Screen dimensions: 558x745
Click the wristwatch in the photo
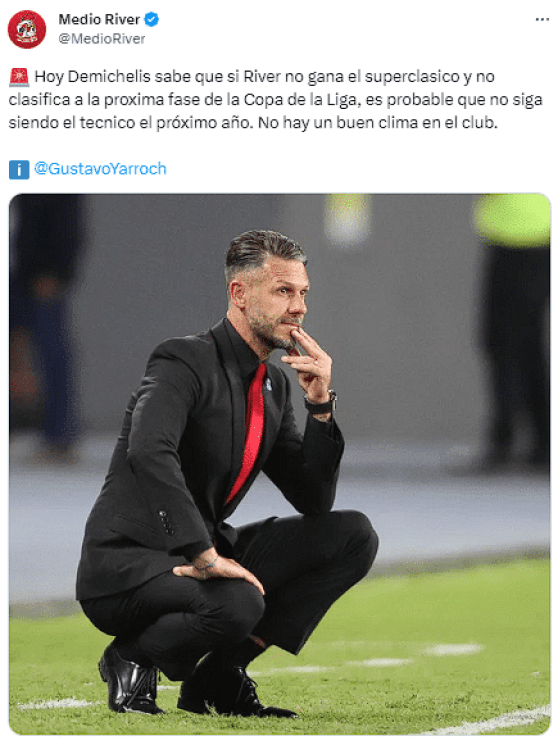click(x=321, y=404)
